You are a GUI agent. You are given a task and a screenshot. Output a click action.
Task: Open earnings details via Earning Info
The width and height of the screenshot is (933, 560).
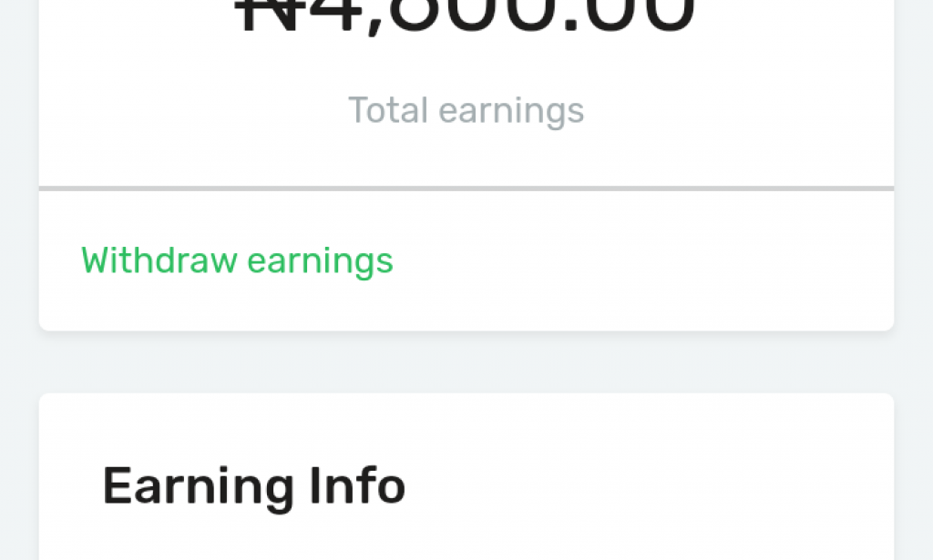click(x=255, y=484)
